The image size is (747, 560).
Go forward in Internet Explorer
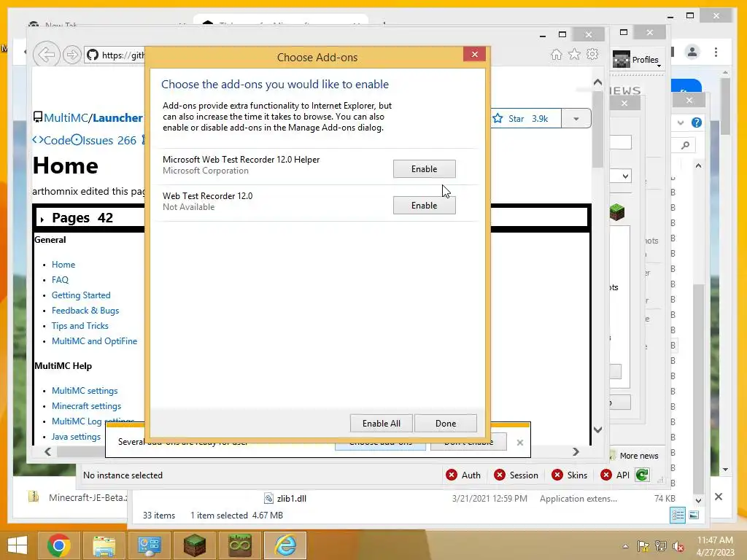[x=72, y=55]
